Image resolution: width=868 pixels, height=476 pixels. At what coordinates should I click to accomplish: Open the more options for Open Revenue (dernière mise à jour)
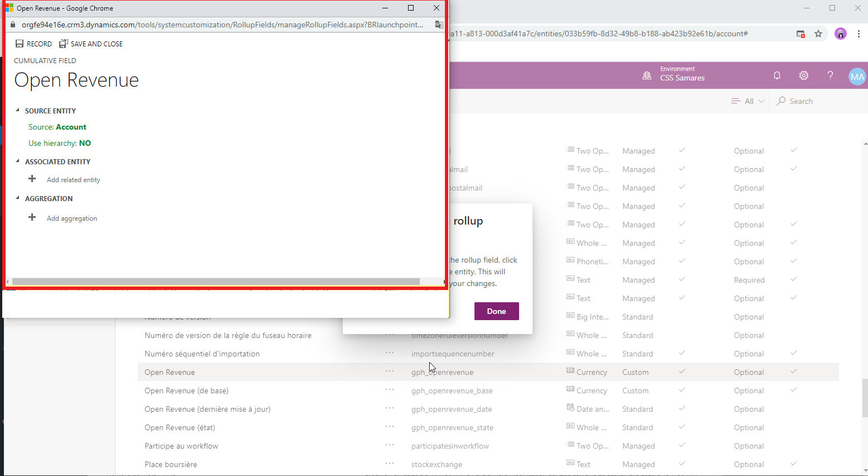(390, 408)
